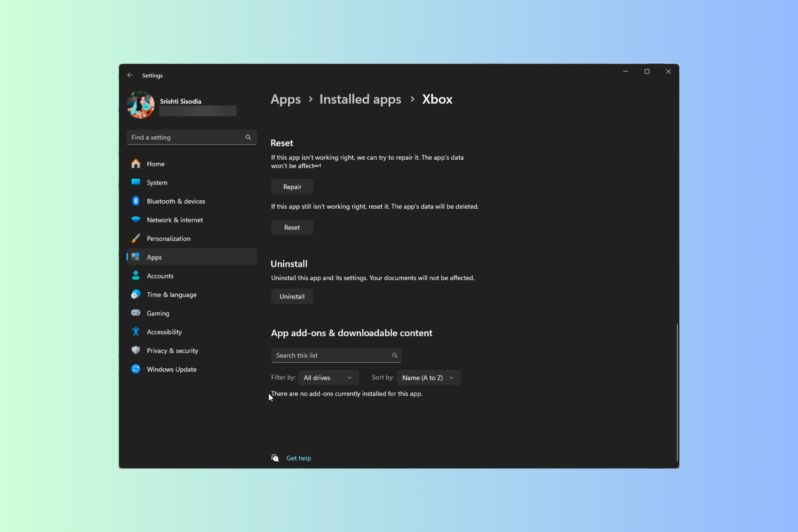This screenshot has width=798, height=532.
Task: Open the Get help link
Action: tap(298, 458)
